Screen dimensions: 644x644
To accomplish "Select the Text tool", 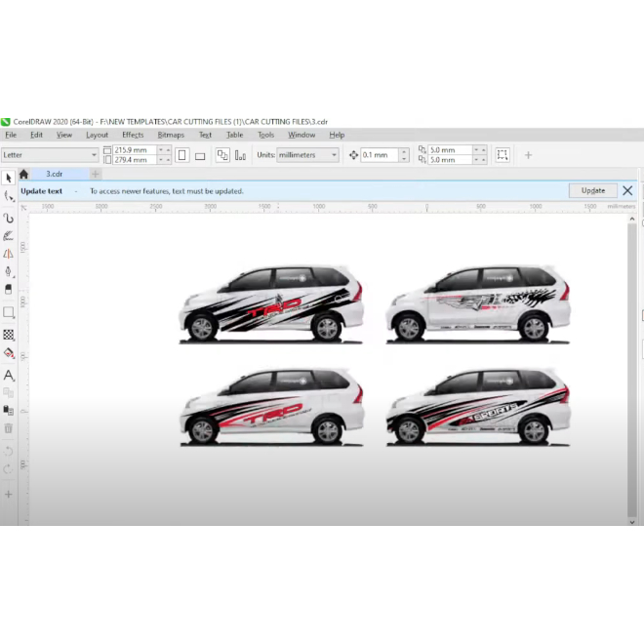I will (x=9, y=375).
